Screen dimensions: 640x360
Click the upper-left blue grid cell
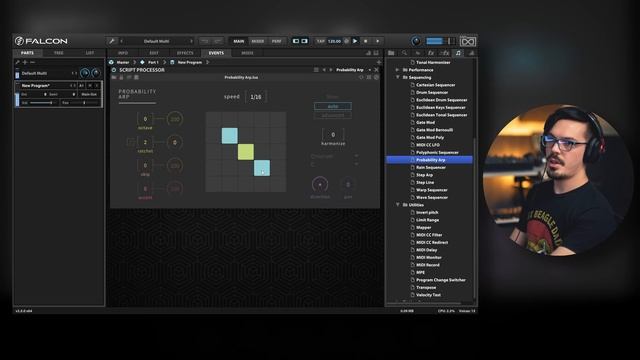[x=230, y=136]
